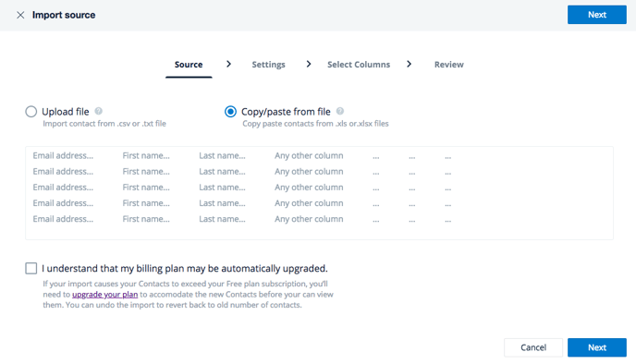Viewport: 636px width, 364px height.
Task: Click 'I understand that my billing plan' label
Action: [185, 268]
